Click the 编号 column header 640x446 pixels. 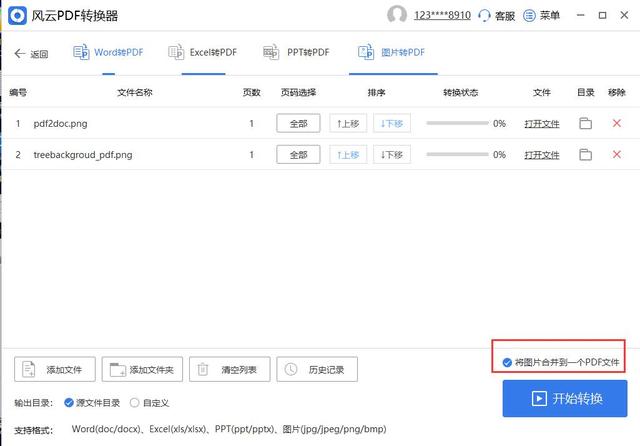pyautogui.click(x=18, y=93)
